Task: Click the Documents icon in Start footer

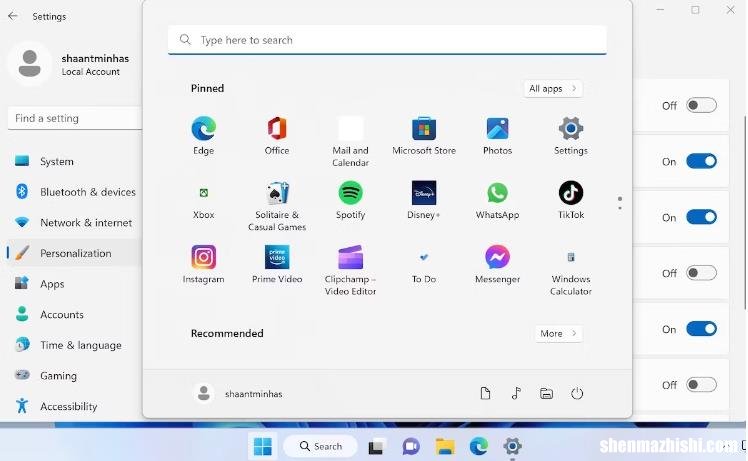Action: coord(485,393)
